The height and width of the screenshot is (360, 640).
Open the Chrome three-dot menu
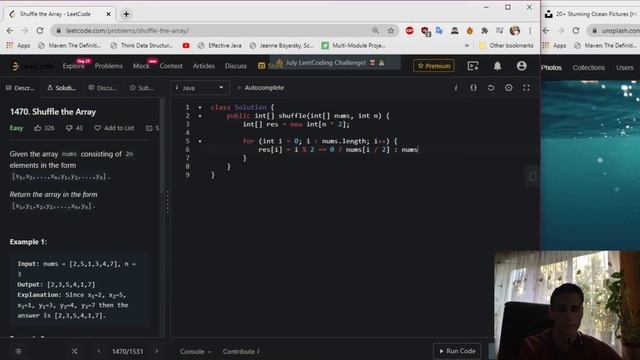[530, 31]
